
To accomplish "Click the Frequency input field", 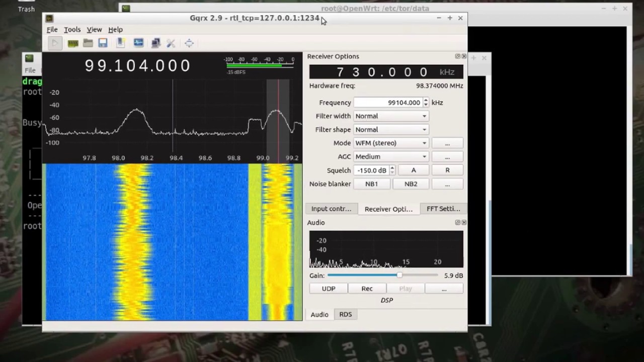I will pos(387,103).
